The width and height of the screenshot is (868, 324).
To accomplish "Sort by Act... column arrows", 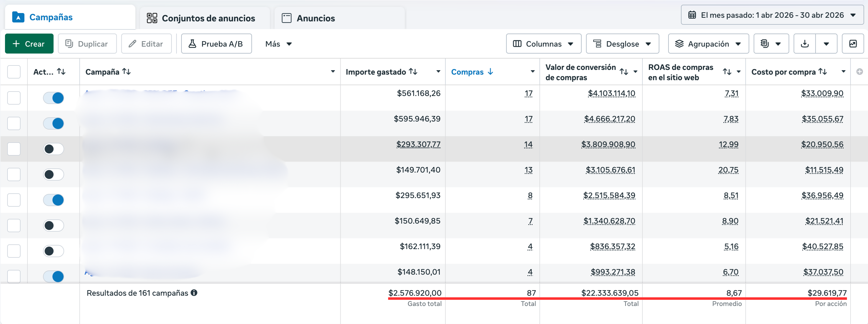I will tap(61, 72).
